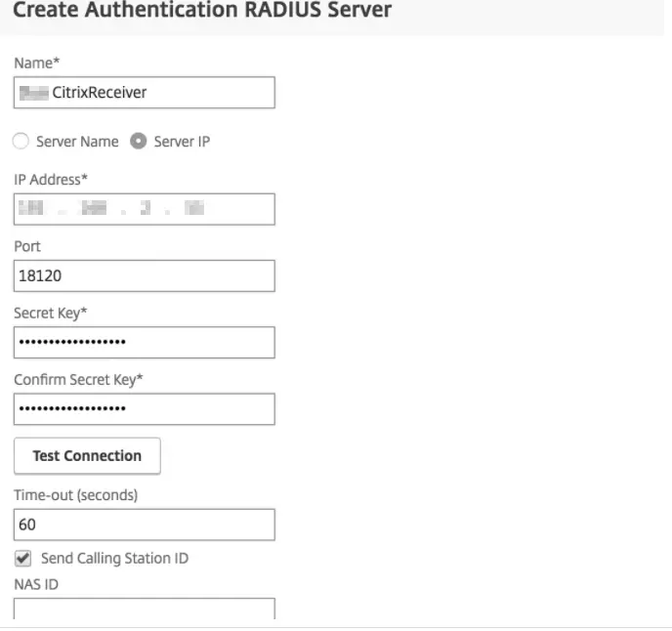Click the Time-out field containing 60
672x631 pixels.
click(144, 525)
